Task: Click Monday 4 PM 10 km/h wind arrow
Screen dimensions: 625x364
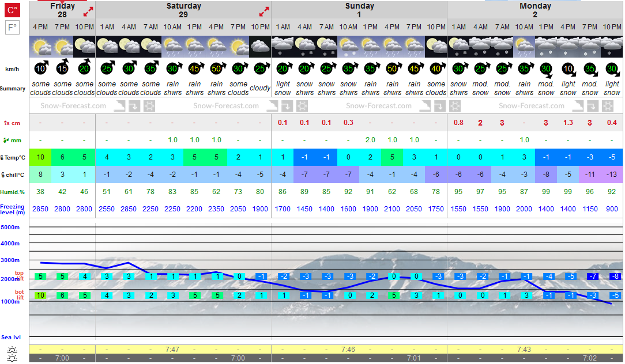Action: pos(568,69)
